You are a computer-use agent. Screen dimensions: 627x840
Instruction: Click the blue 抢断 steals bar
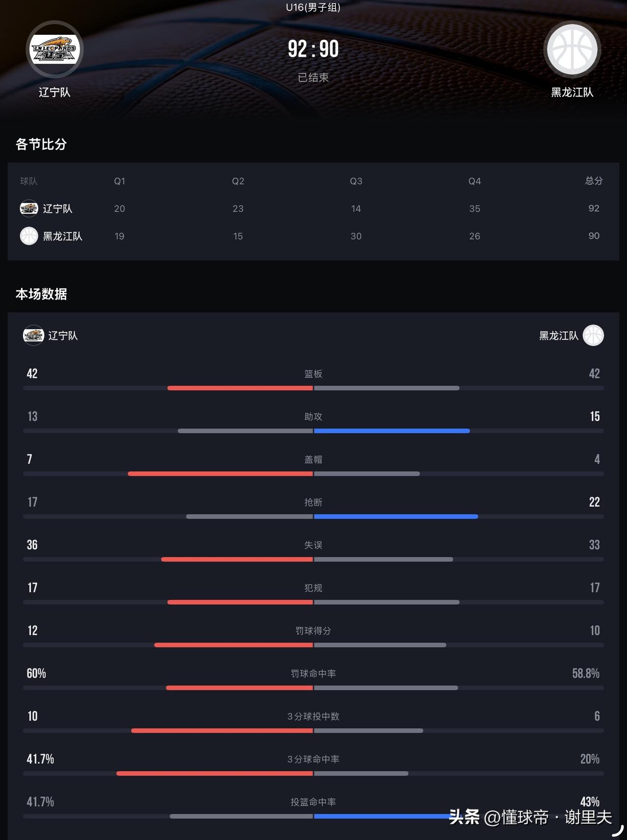coord(396,517)
